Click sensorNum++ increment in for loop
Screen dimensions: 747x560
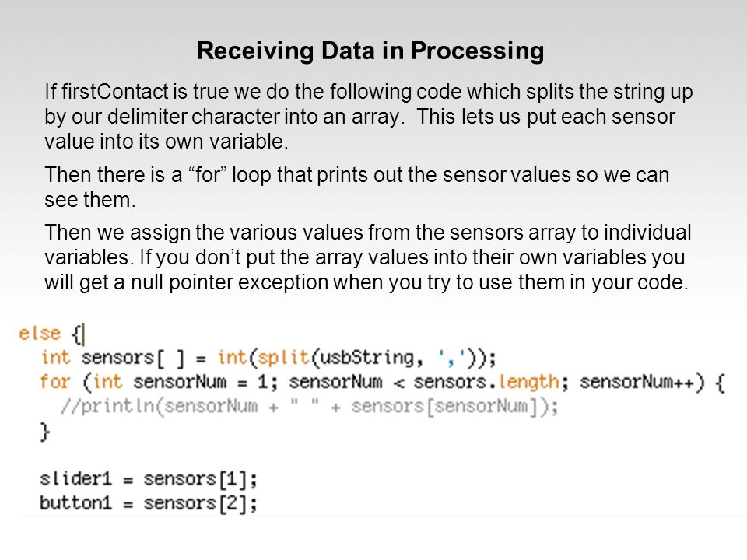click(x=637, y=382)
